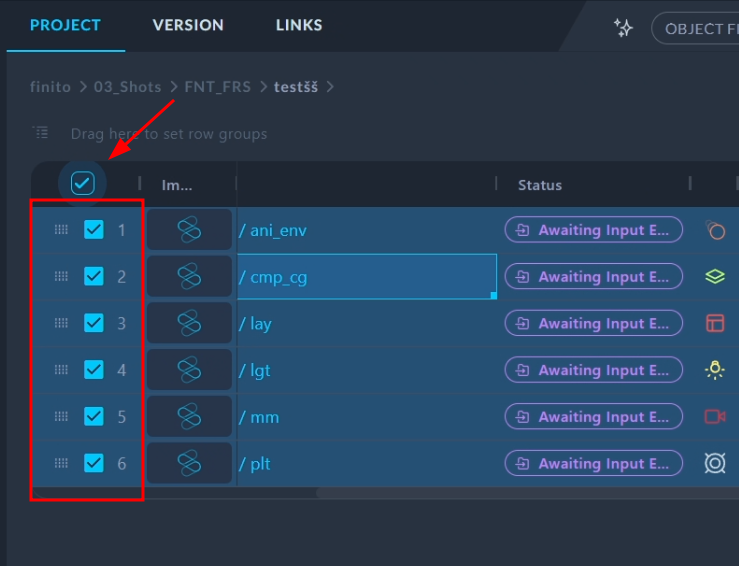
Task: Expand the chevron after testšš breadcrumb
Action: [331, 87]
